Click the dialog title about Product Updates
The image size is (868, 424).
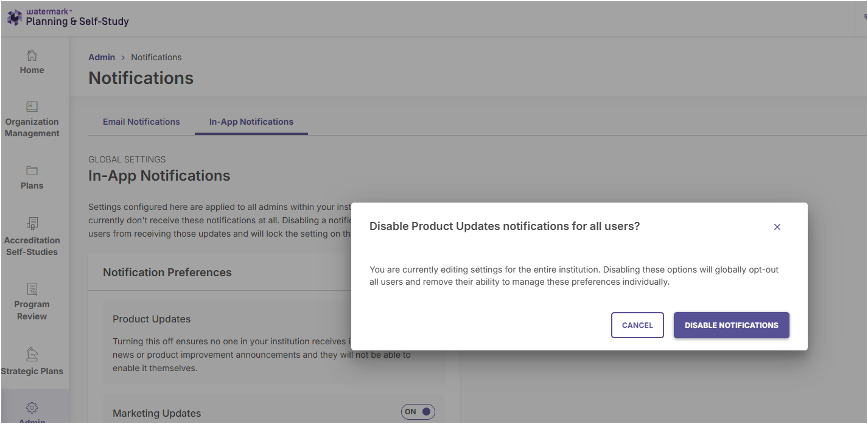click(505, 226)
